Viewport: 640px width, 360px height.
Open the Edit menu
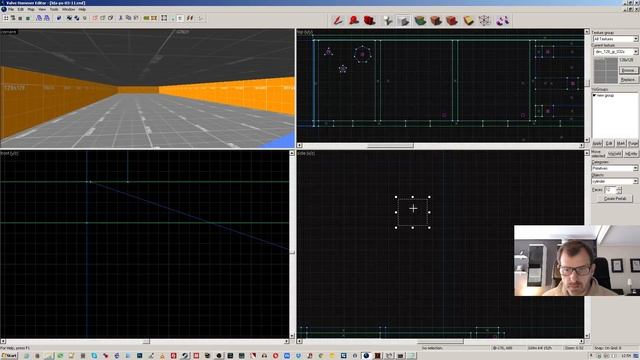pos(20,9)
